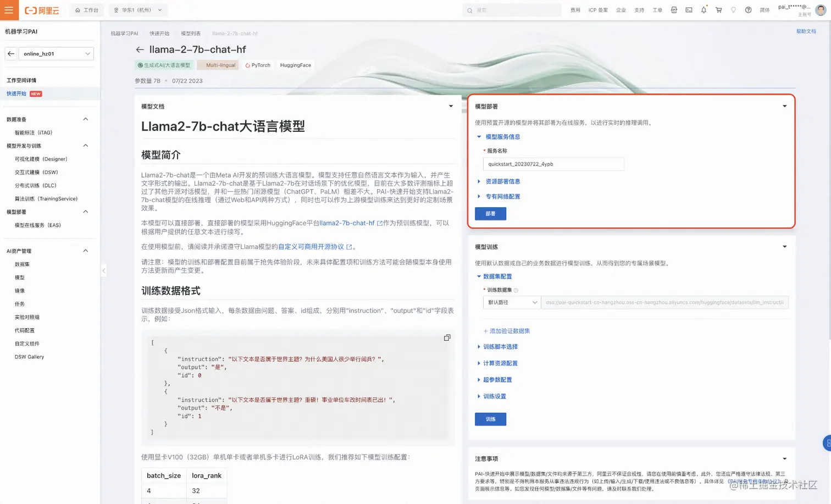The image size is (831, 504).
Task: Copy the JSON code sample
Action: (x=447, y=337)
